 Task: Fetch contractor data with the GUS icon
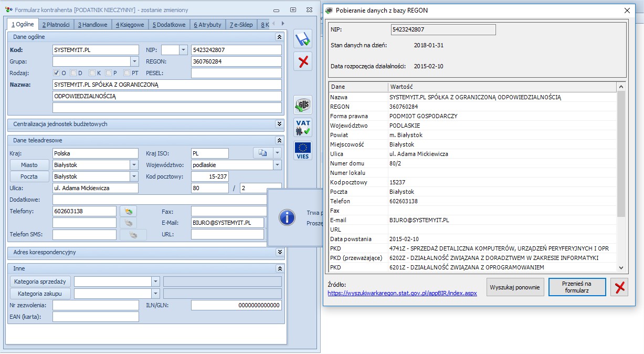click(303, 105)
